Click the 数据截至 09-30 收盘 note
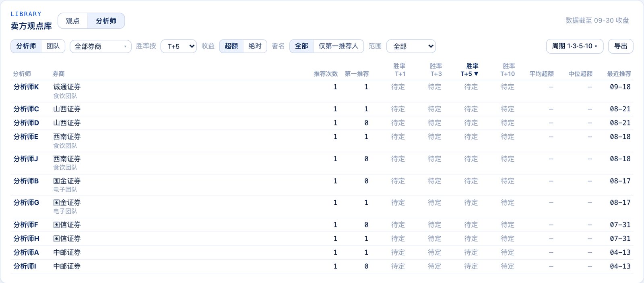 pos(597,21)
